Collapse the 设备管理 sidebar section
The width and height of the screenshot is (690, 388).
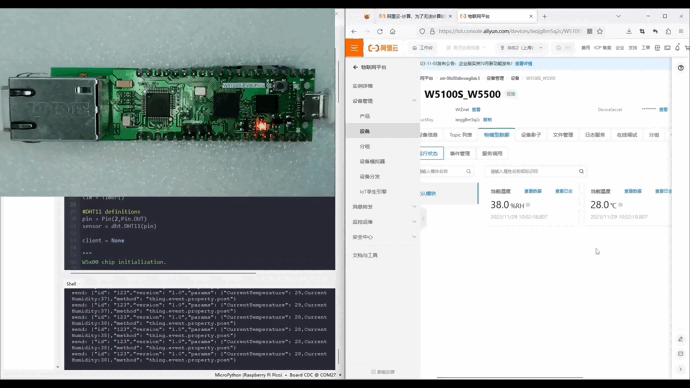pyautogui.click(x=414, y=101)
